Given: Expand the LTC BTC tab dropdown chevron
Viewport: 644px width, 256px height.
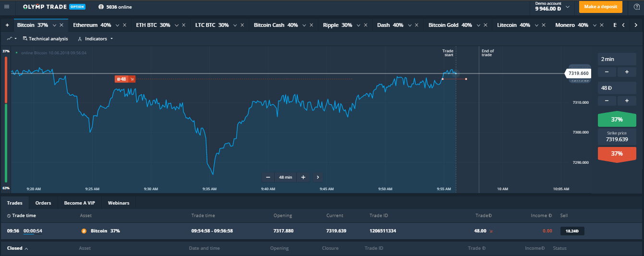Looking at the screenshot, I should coord(235,25).
